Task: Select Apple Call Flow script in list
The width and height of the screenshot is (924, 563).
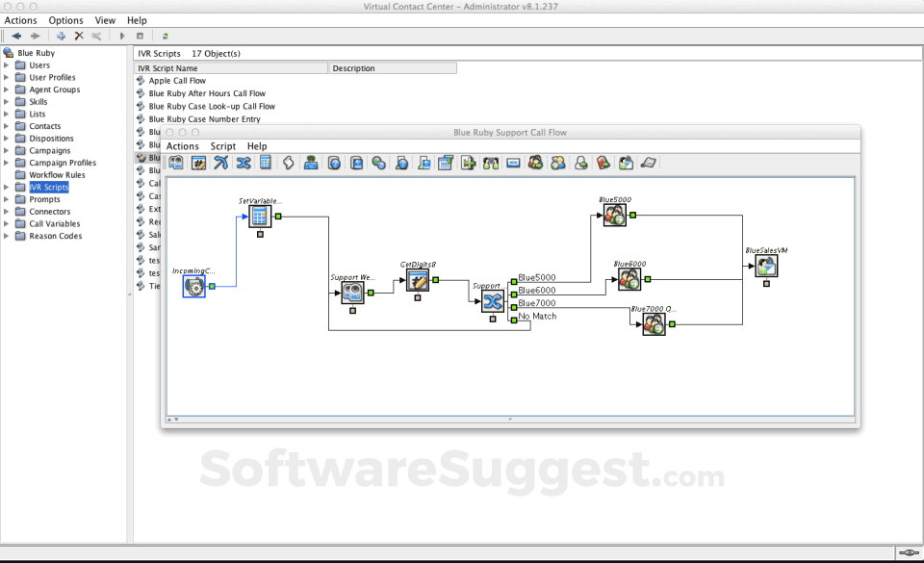Action: (177, 81)
